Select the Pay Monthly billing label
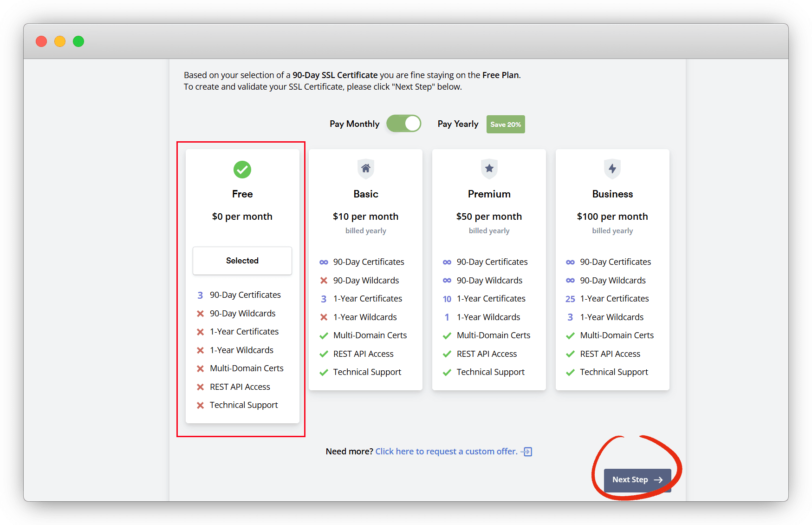The height and width of the screenshot is (525, 812). click(354, 124)
